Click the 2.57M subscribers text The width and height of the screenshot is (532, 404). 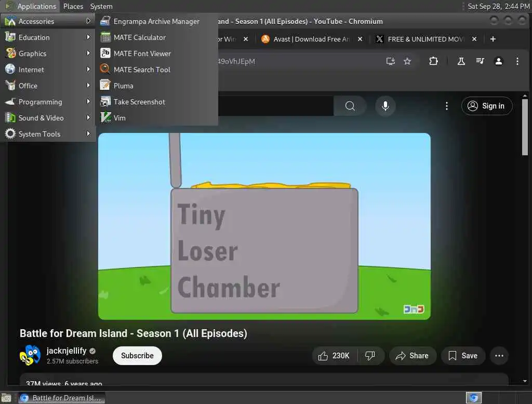[x=72, y=361]
